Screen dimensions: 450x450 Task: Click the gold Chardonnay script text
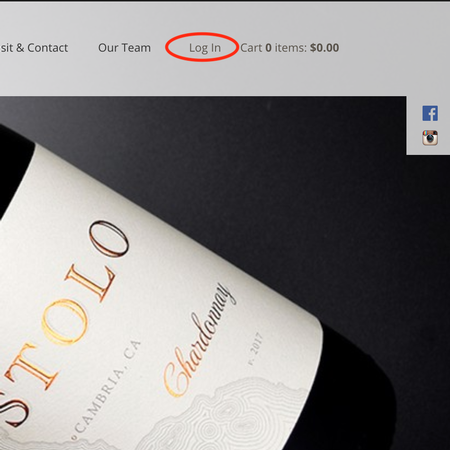click(197, 340)
